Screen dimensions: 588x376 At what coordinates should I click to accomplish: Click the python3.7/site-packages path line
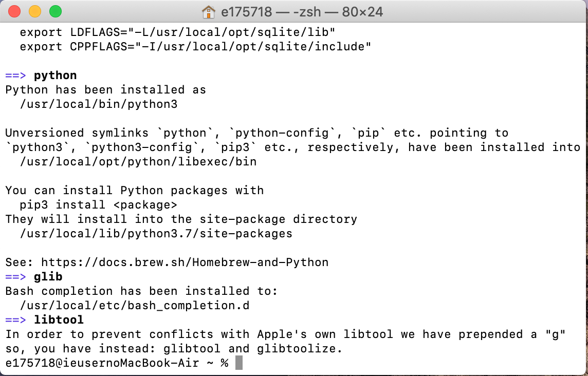pyautogui.click(x=156, y=234)
